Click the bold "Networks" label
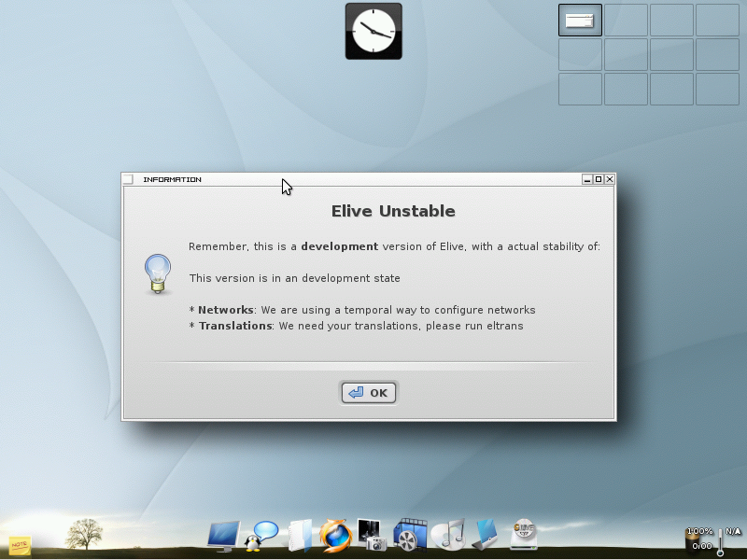Viewport: 747px width, 560px height. click(226, 310)
